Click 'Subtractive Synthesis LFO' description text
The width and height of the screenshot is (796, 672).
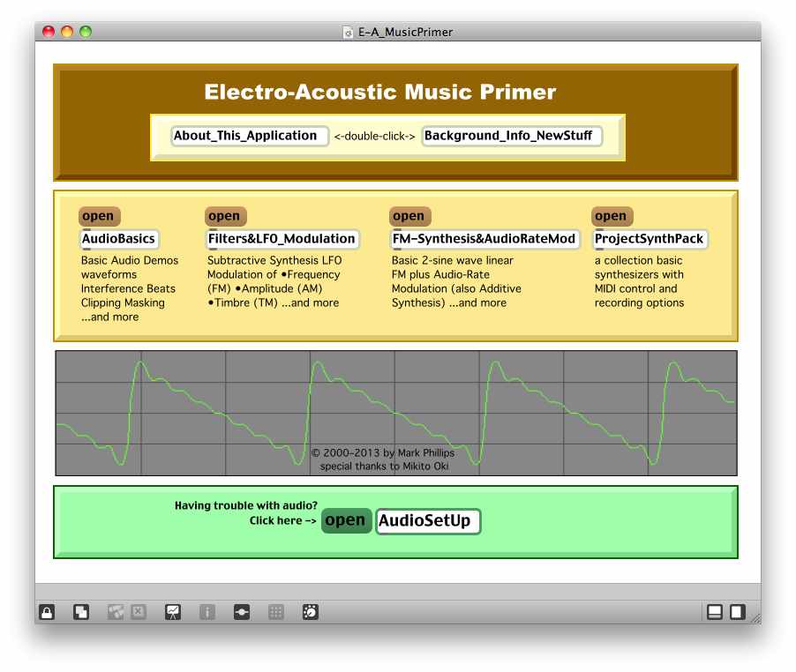pos(274,261)
